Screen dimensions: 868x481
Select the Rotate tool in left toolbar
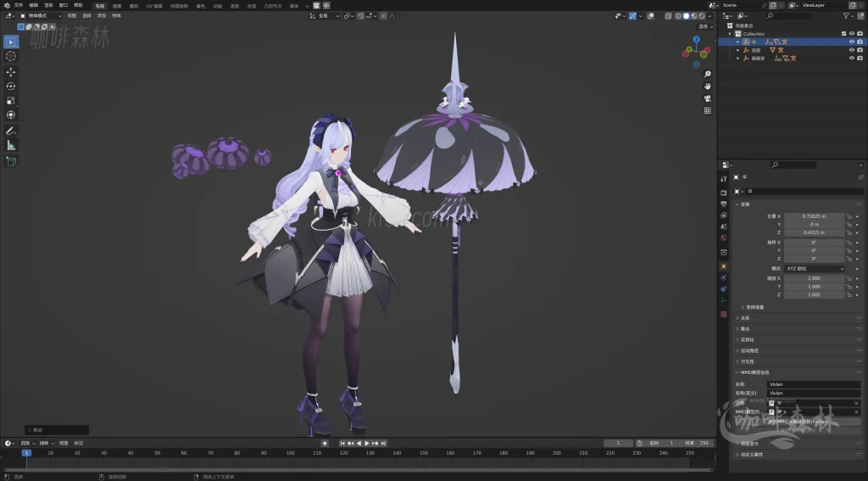pos(10,86)
